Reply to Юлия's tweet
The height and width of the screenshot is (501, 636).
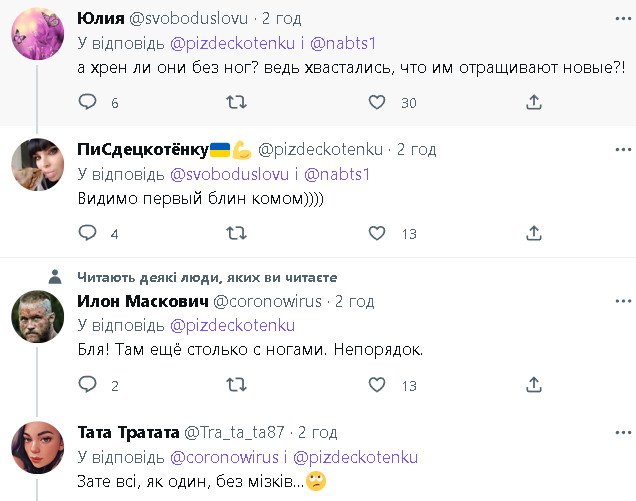[88, 102]
